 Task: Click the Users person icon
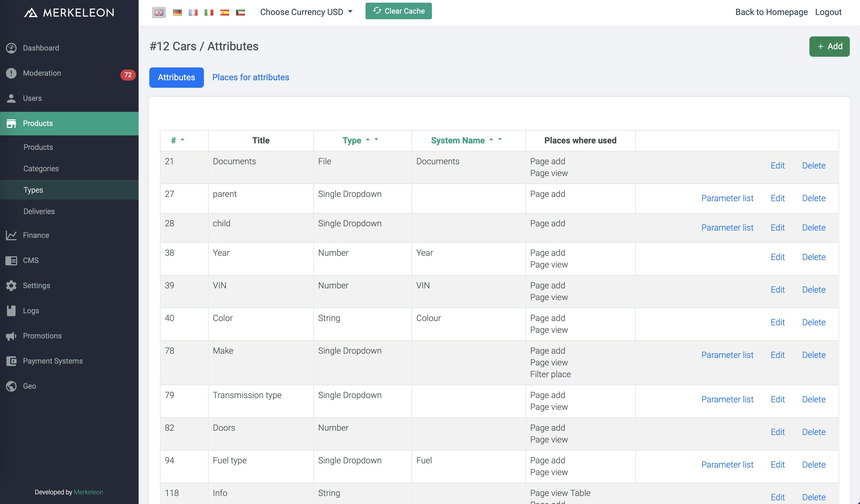pyautogui.click(x=11, y=98)
